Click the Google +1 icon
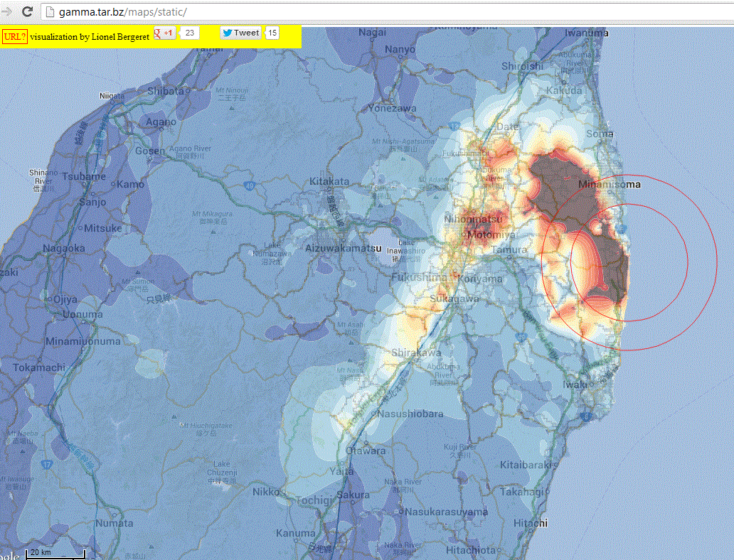 click(x=158, y=33)
